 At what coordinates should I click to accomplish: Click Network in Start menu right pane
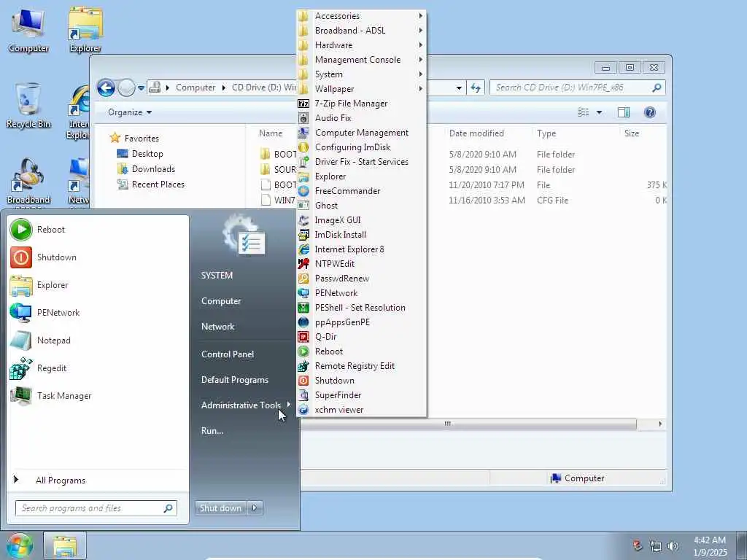point(217,327)
